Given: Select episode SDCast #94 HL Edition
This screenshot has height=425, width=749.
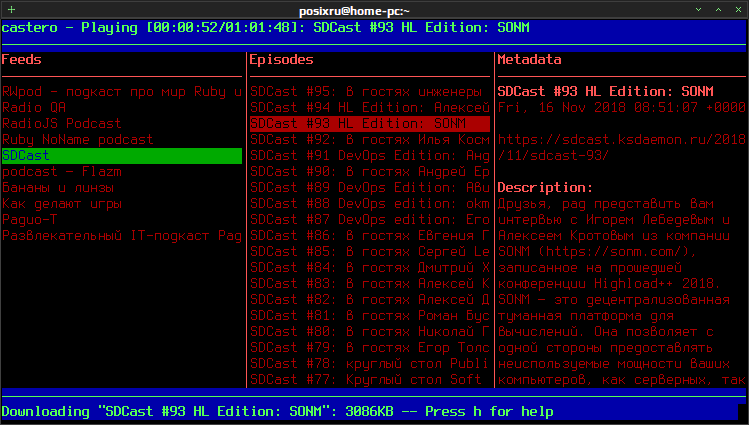Looking at the screenshot, I should 370,107.
